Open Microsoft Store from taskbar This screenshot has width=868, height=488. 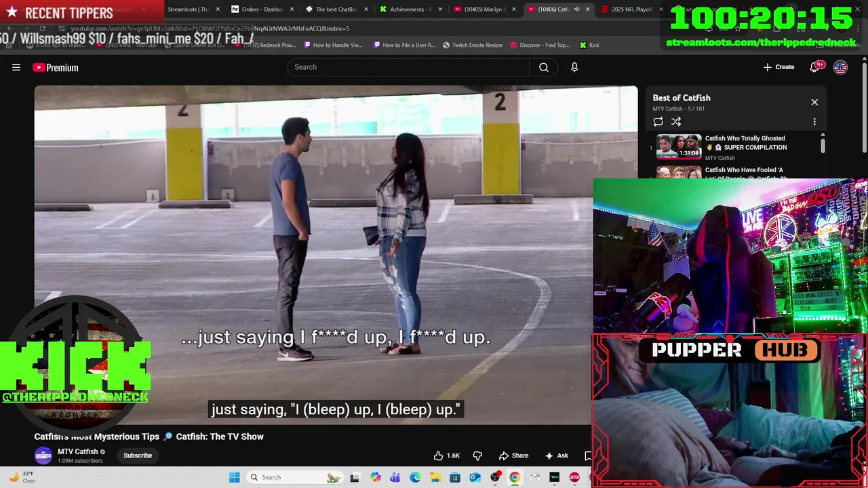click(454, 477)
